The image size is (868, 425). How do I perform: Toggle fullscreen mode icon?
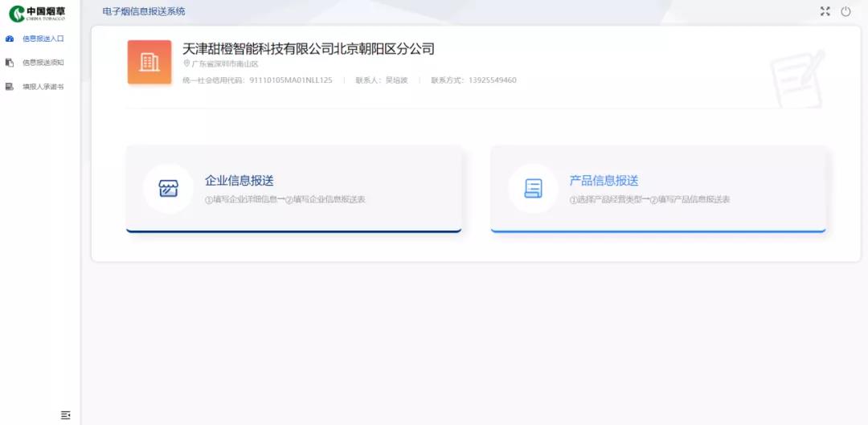click(x=825, y=11)
